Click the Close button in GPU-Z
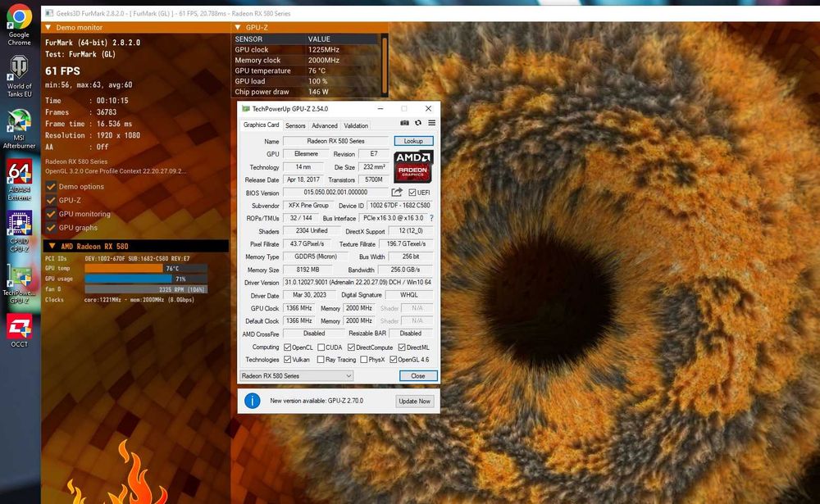820x504 pixels. tap(418, 376)
